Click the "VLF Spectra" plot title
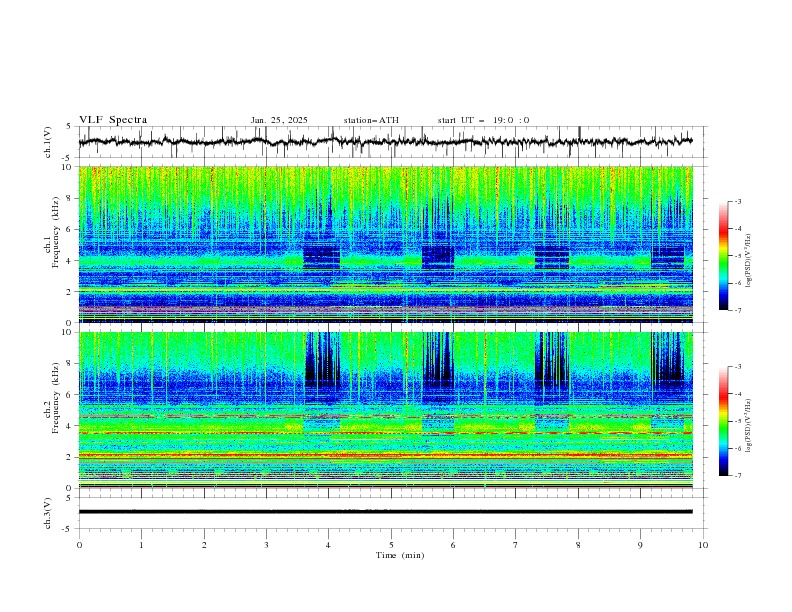This screenshot has height=612, width=792. (113, 120)
